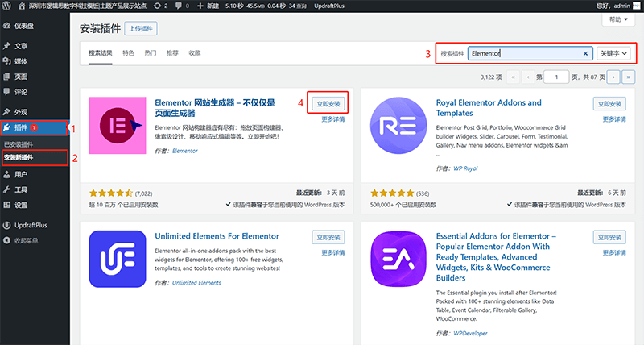Viewport: 644px width, 345px height.
Task: Clear the search field with the X icon
Action: pos(585,53)
